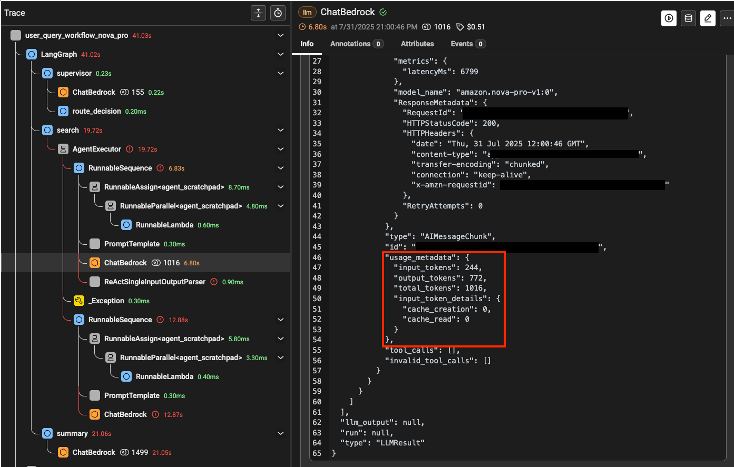The image size is (734, 467).
Task: Click the pencil edit icon in the top-right toolbar
Action: click(708, 18)
